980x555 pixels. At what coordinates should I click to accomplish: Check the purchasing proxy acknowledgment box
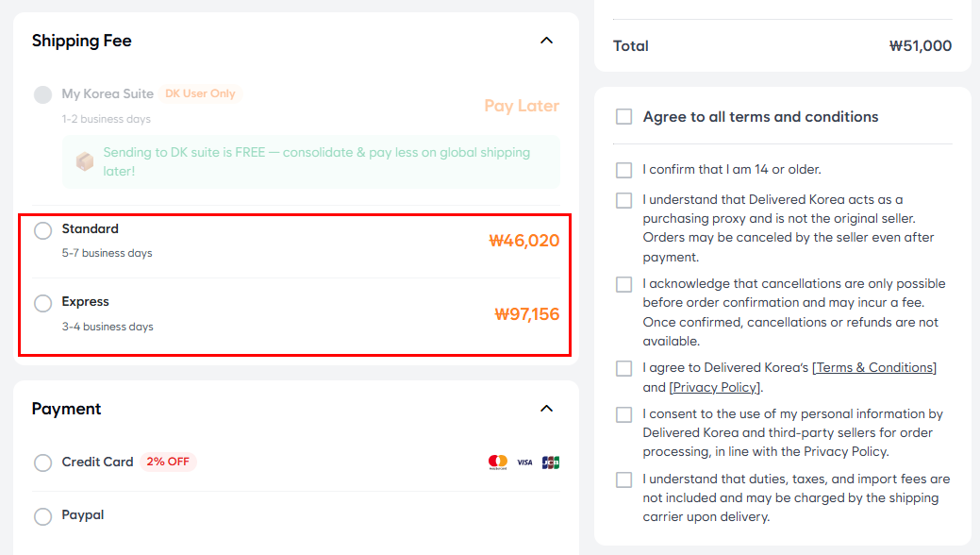(x=623, y=200)
